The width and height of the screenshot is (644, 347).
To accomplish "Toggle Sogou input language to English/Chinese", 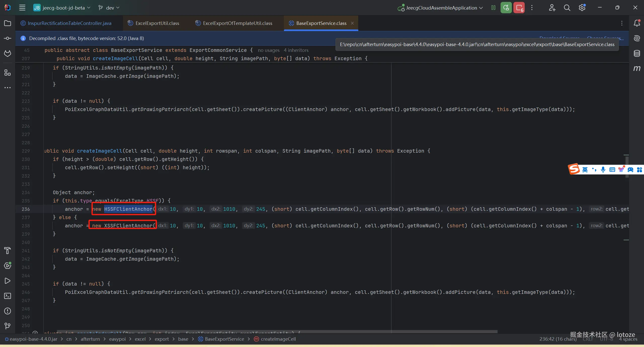I will (585, 169).
